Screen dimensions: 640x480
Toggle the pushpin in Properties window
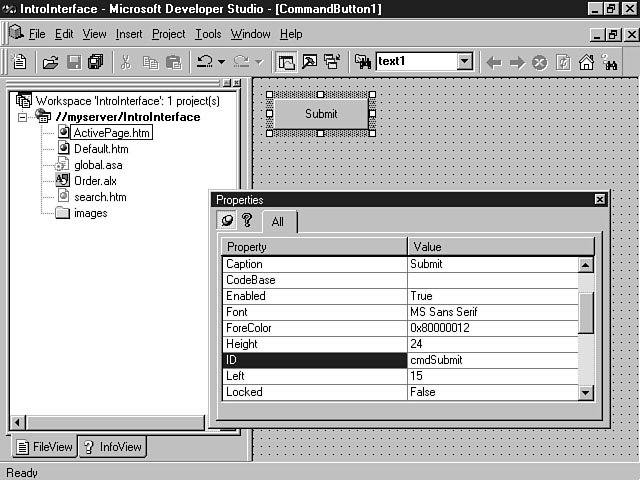(x=227, y=221)
